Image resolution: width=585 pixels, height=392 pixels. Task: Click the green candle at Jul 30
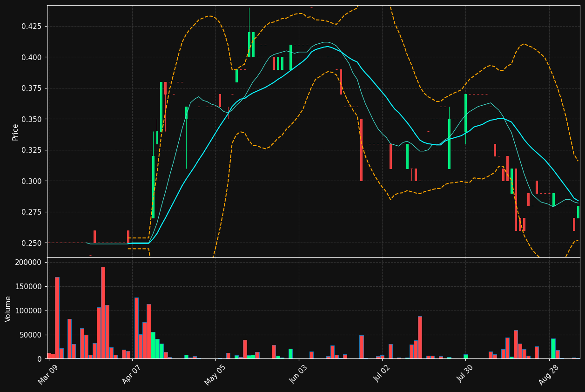[465, 113]
